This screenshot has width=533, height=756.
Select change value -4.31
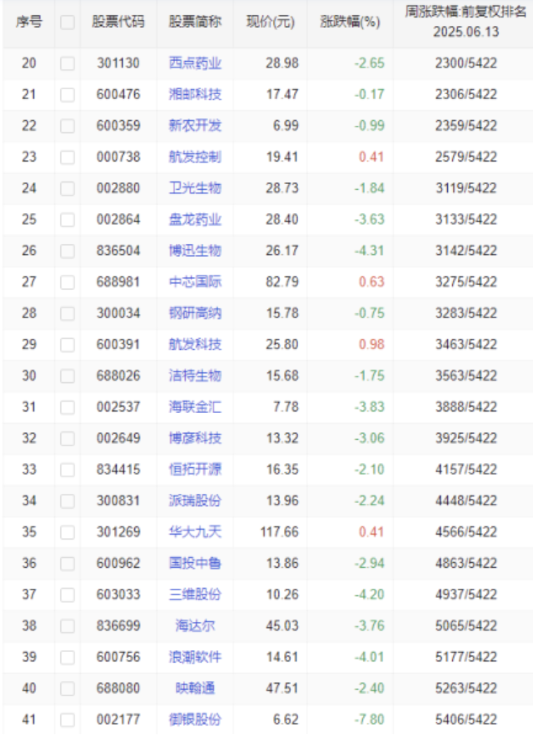pyautogui.click(x=369, y=251)
